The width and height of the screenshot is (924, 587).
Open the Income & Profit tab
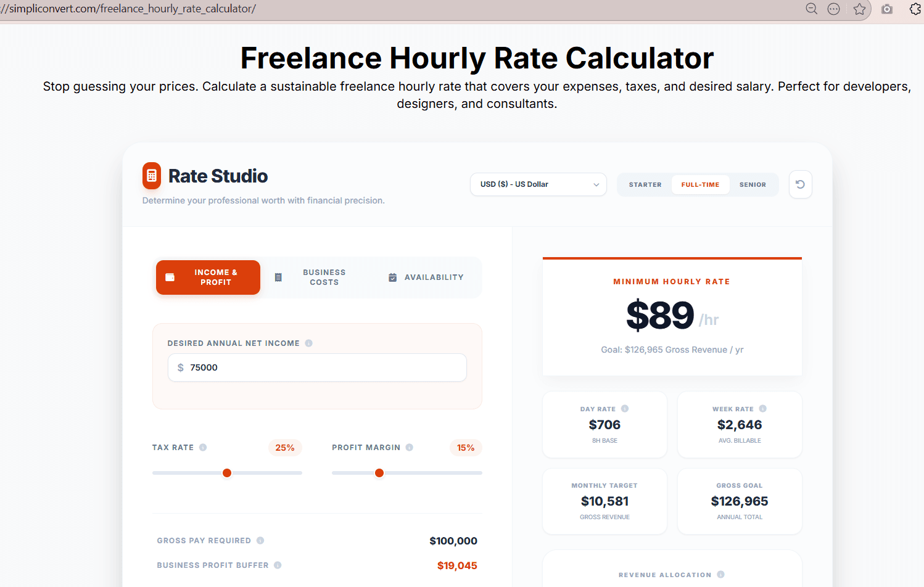pyautogui.click(x=208, y=277)
